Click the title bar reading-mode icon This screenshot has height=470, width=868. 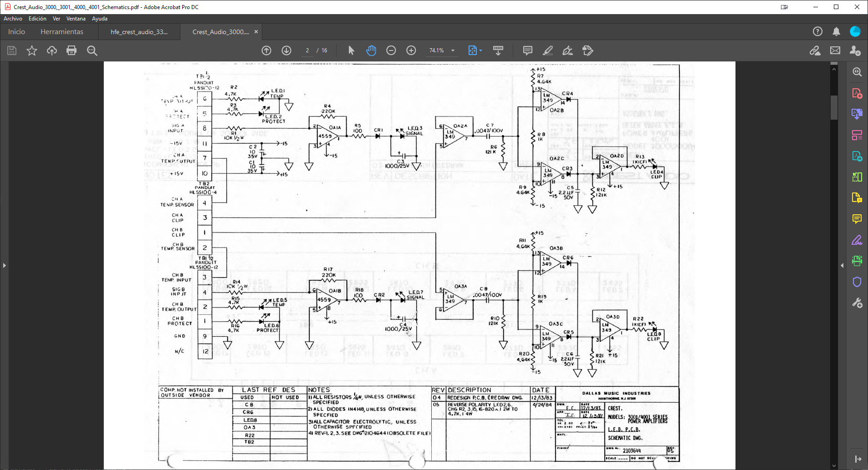click(784, 7)
